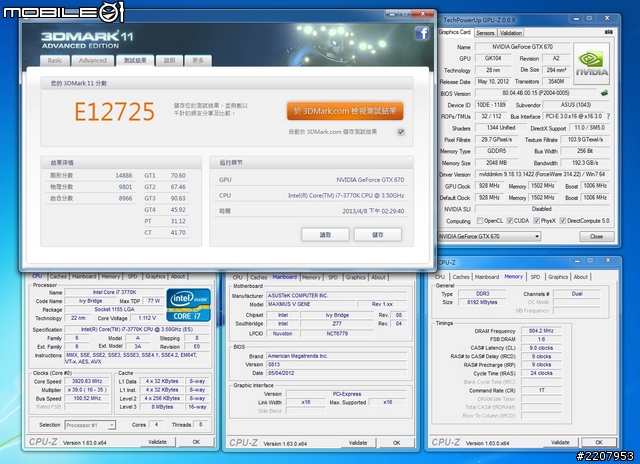
Task: Click the Facebook icon in 3DMark 11
Action: [422, 33]
